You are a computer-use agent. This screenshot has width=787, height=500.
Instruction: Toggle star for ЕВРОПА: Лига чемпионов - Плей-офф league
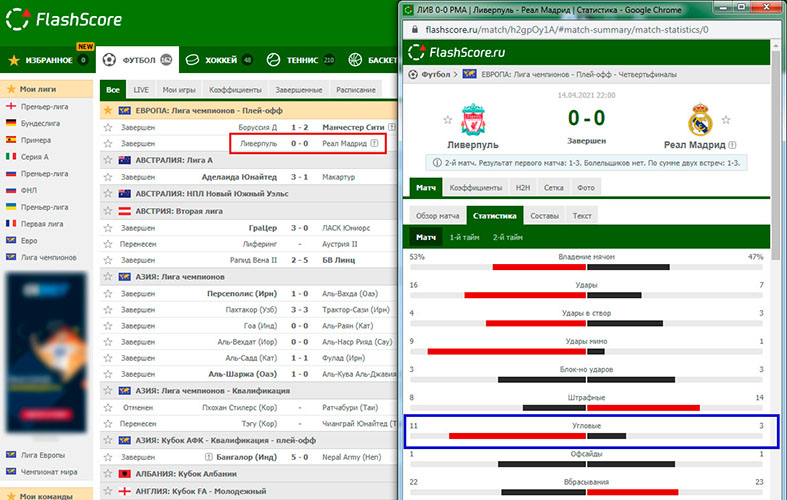pos(107,110)
